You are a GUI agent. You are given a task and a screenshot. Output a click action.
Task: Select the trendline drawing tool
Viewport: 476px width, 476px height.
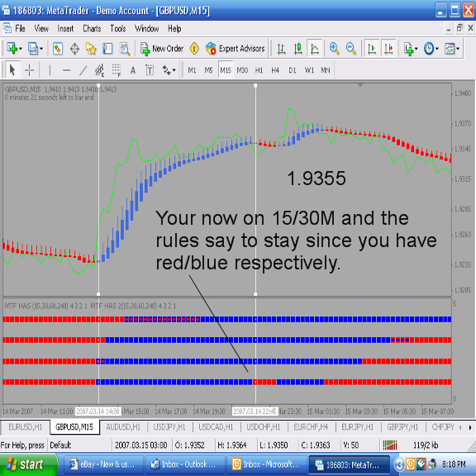tap(83, 70)
